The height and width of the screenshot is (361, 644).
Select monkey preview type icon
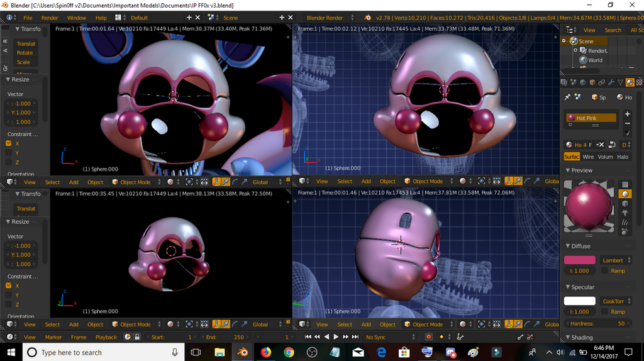pyautogui.click(x=625, y=213)
